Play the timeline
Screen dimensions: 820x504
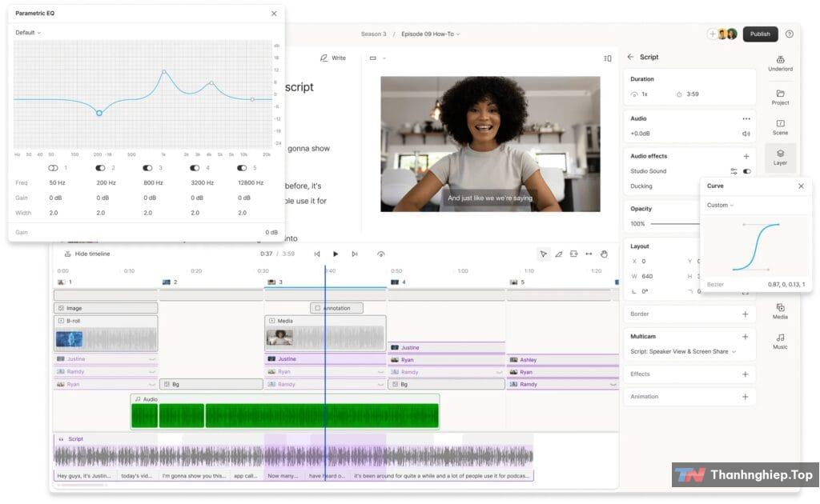coord(336,254)
